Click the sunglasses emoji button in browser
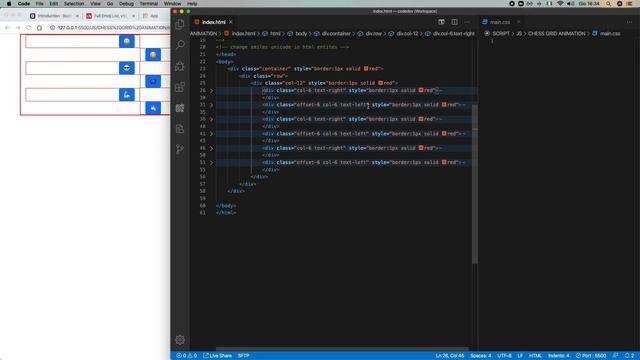Image resolution: width=640 pixels, height=360 pixels. (127, 68)
